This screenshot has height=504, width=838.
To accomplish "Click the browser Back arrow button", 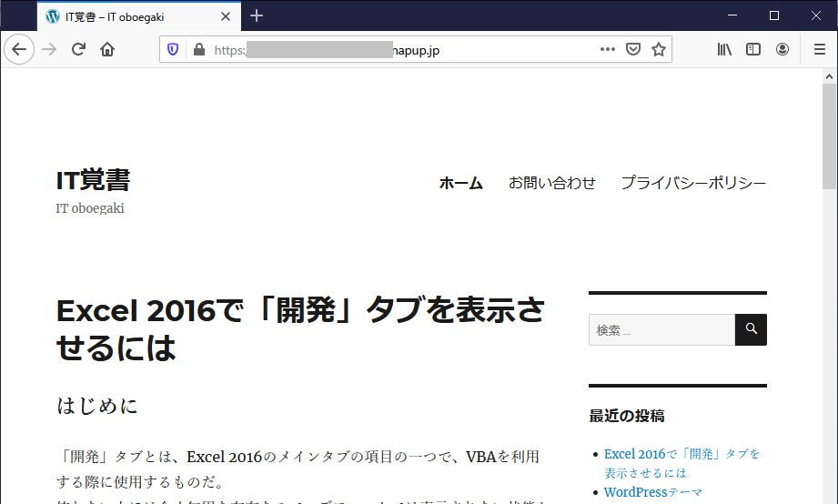I will (19, 50).
